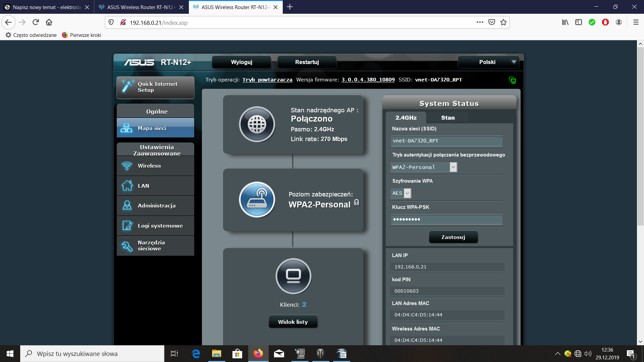The height and width of the screenshot is (362, 644).
Task: Click the padlock next to WPA2-Personal
Action: pyautogui.click(x=357, y=202)
